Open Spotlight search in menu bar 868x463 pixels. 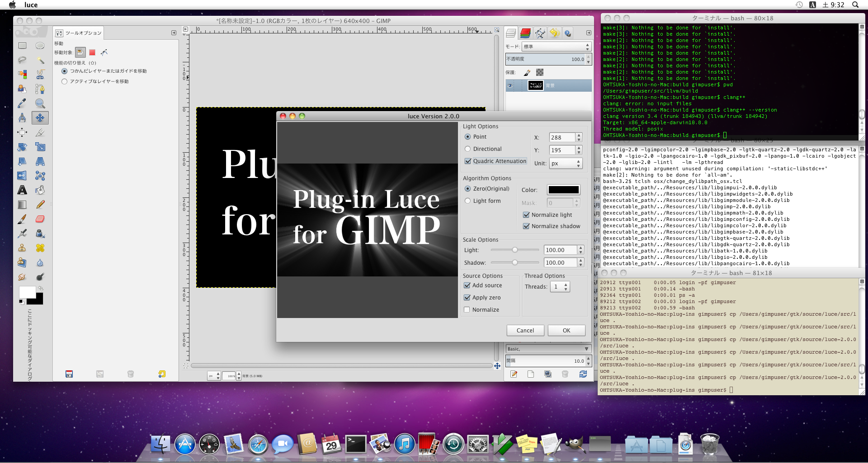pos(855,5)
